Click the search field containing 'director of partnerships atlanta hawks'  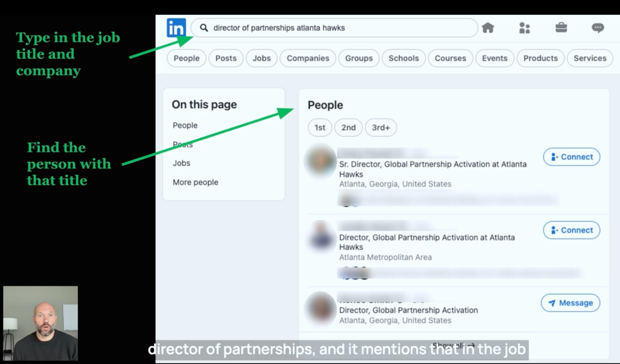point(334,28)
